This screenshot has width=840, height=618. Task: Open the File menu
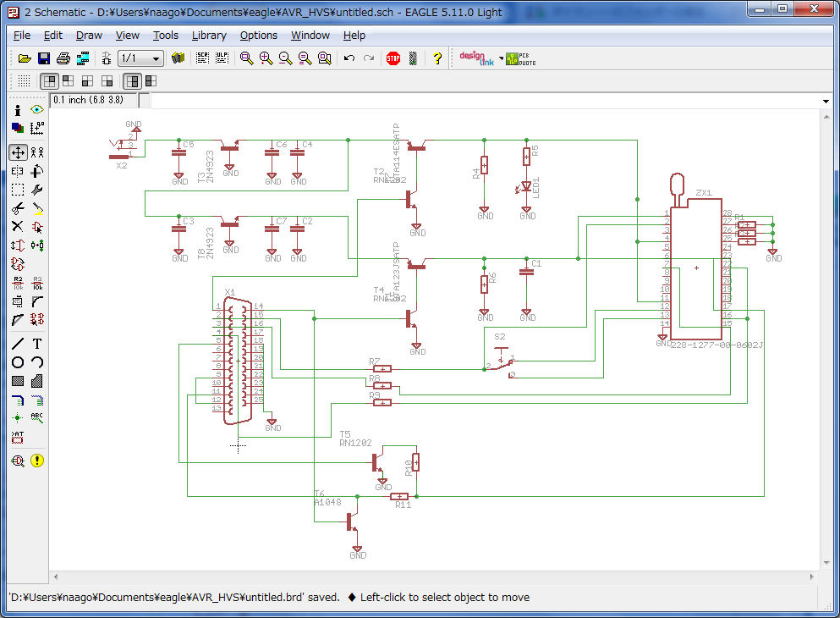pos(22,36)
